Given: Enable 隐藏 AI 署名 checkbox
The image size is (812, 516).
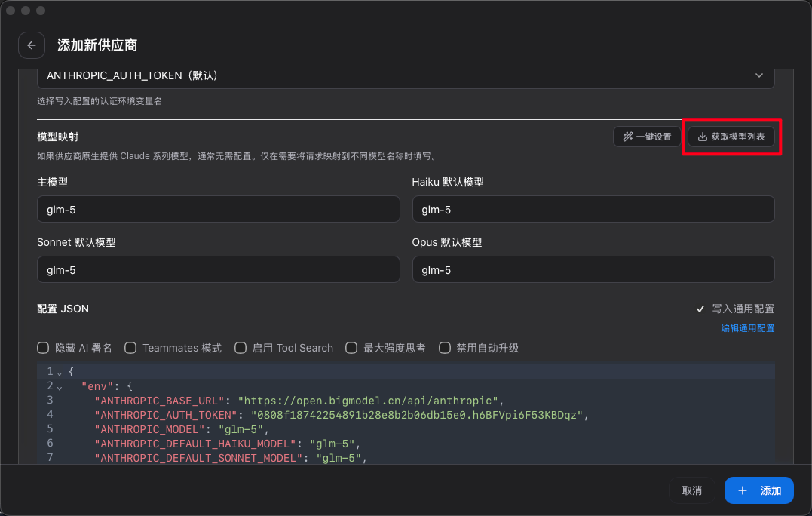Looking at the screenshot, I should coord(43,348).
